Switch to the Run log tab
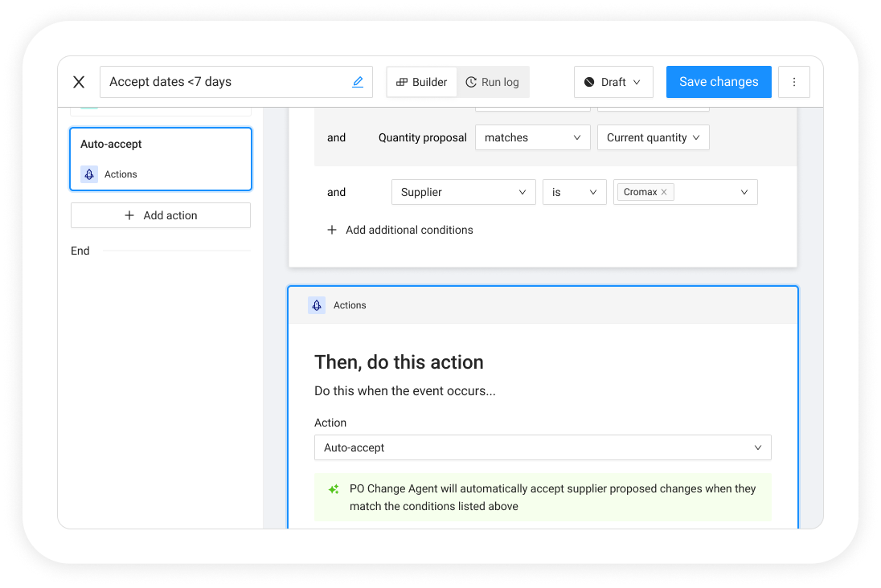The image size is (881, 588). (x=493, y=82)
